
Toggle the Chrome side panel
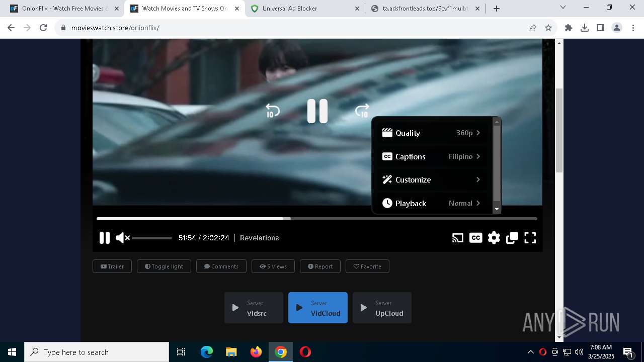click(601, 28)
